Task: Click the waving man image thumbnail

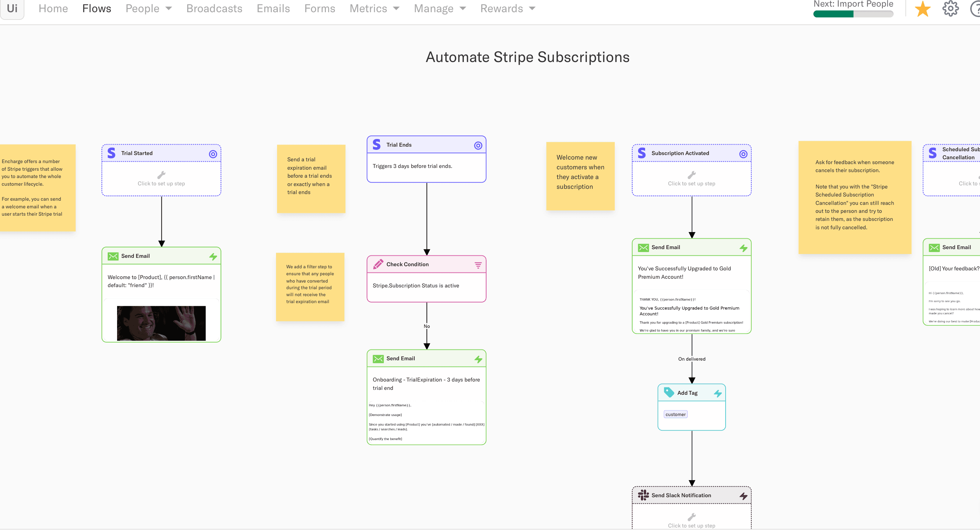Action: coord(161,323)
